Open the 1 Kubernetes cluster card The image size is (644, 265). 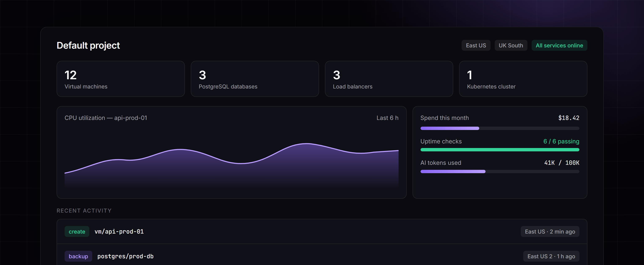(x=523, y=79)
